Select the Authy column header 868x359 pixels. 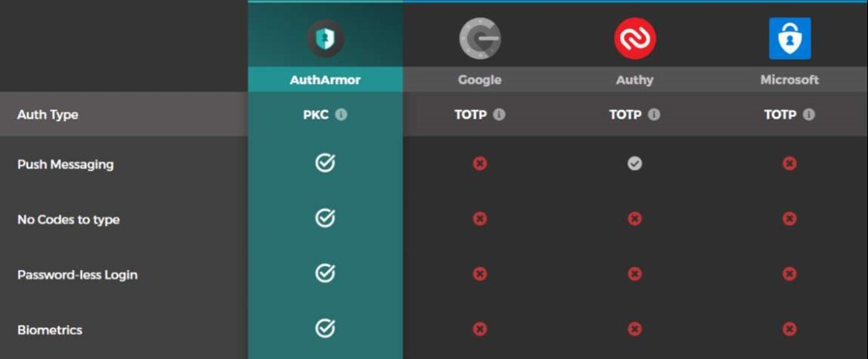tap(635, 80)
